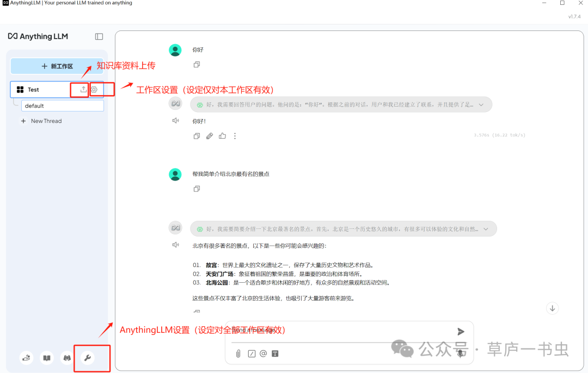Open slash commands icon
This screenshot has height=373, width=588.
[x=252, y=353]
